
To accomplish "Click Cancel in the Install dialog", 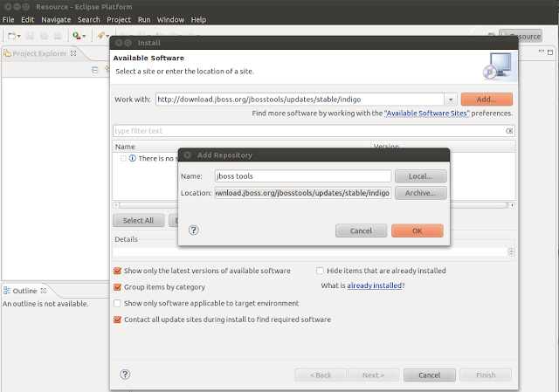I will (429, 375).
